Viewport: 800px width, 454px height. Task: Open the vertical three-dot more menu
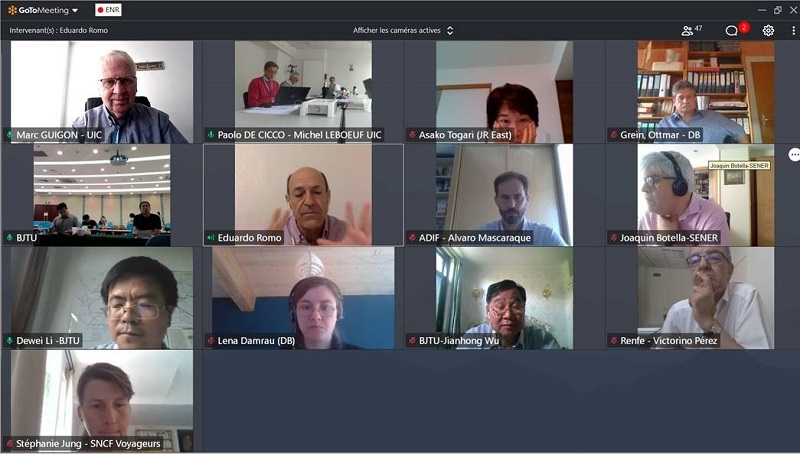point(793,31)
